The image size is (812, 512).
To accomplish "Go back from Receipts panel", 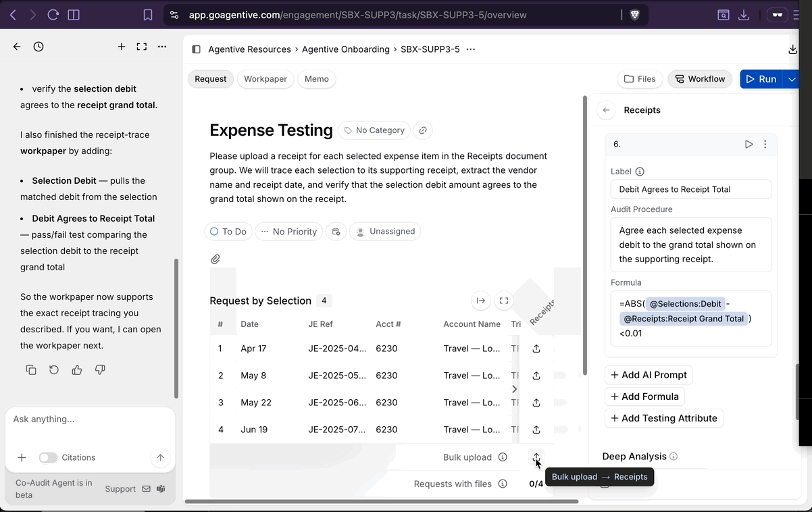I will pos(606,110).
